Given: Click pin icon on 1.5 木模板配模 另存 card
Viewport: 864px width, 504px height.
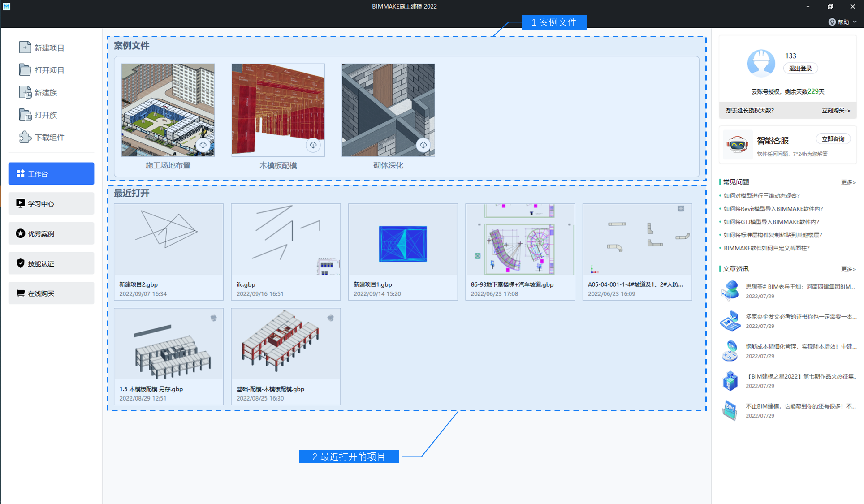Looking at the screenshot, I should click(214, 318).
